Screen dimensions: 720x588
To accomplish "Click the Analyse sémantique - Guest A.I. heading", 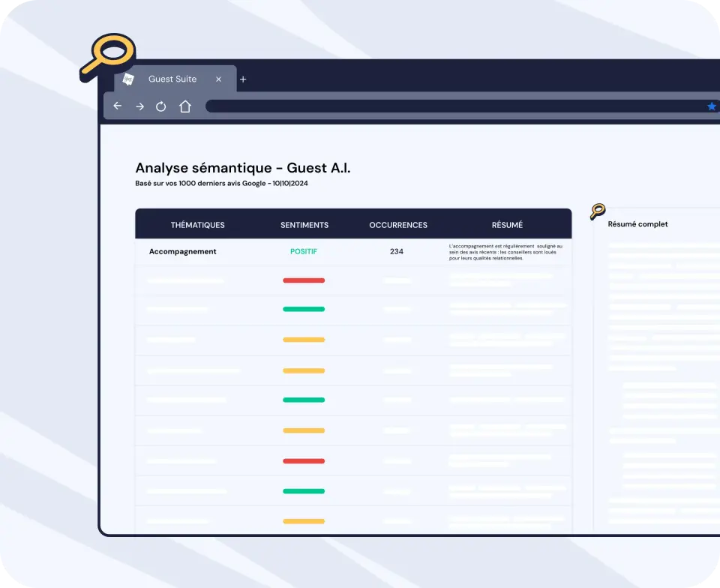I will (242, 168).
